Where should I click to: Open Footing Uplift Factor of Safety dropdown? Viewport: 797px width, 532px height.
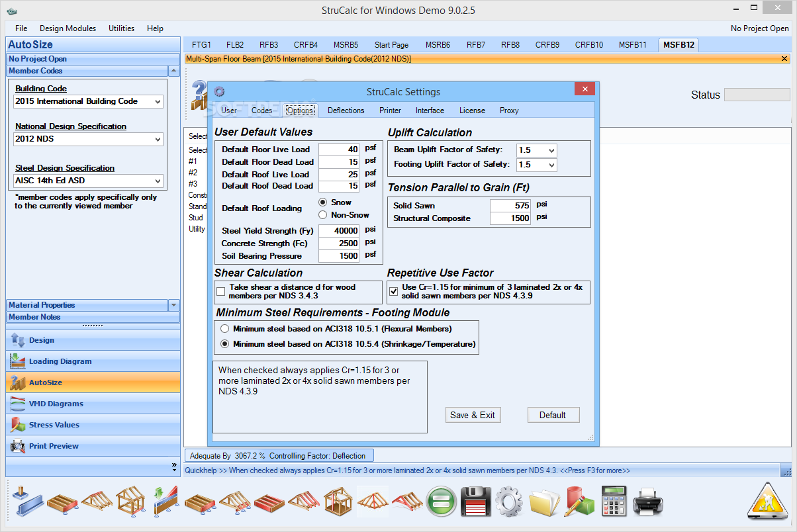point(551,164)
